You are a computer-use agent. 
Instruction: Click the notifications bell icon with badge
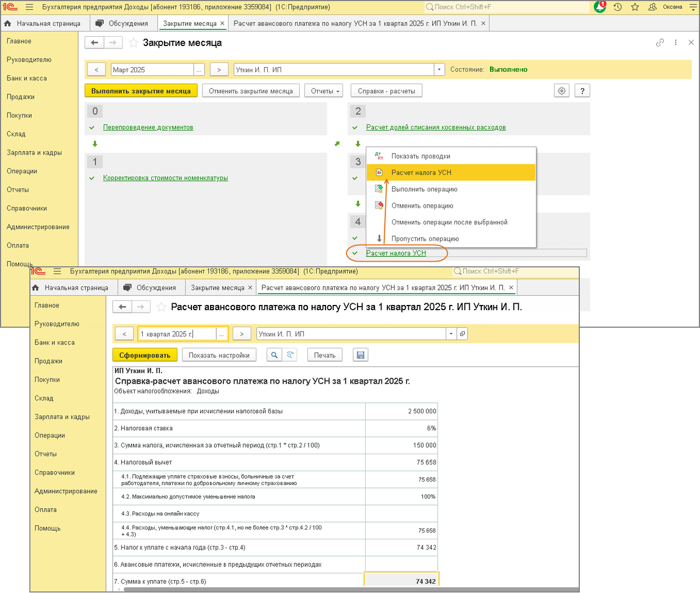click(600, 7)
